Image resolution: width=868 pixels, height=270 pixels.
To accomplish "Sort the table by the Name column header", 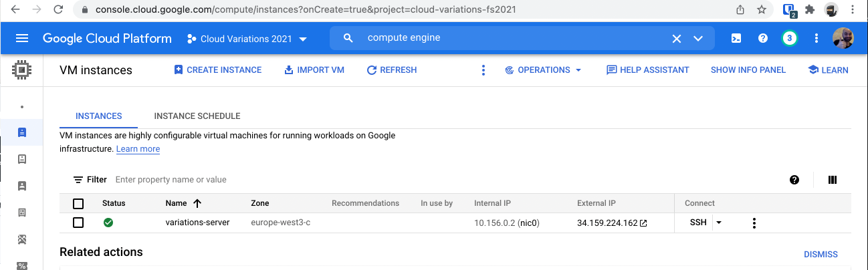I will coord(177,203).
